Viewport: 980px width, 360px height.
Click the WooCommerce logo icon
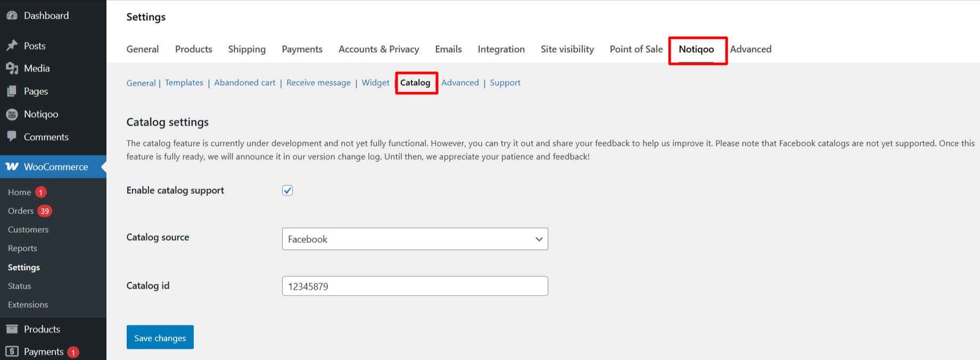click(x=12, y=167)
